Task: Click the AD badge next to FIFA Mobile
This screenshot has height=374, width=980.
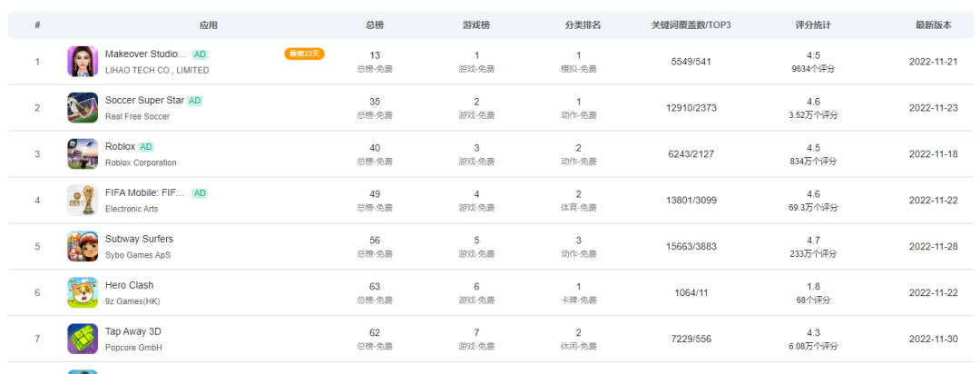Action: pyautogui.click(x=200, y=193)
